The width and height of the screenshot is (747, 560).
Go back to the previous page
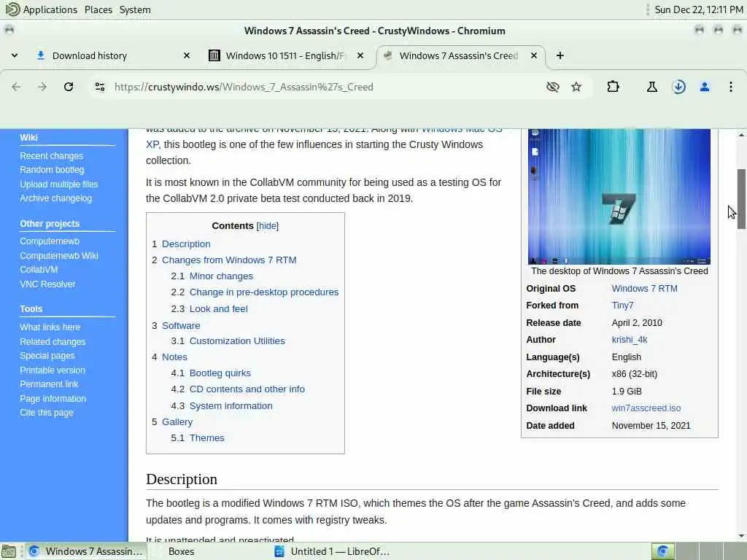pyautogui.click(x=16, y=87)
